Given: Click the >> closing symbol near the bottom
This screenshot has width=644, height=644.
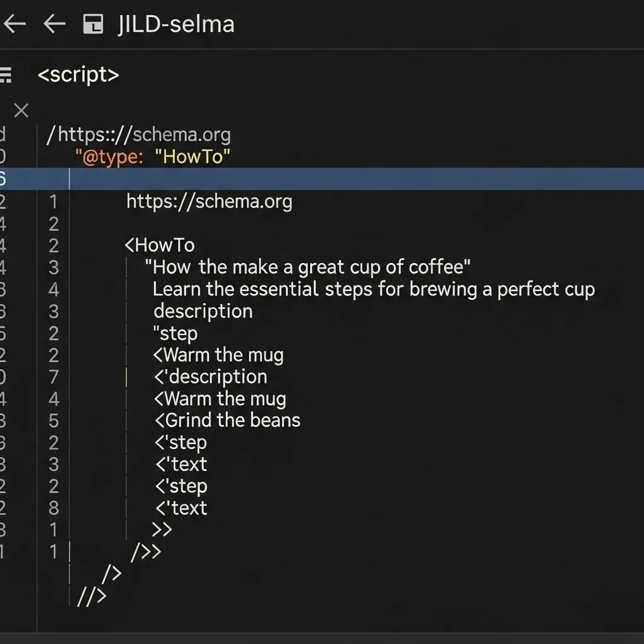Looking at the screenshot, I should [162, 530].
